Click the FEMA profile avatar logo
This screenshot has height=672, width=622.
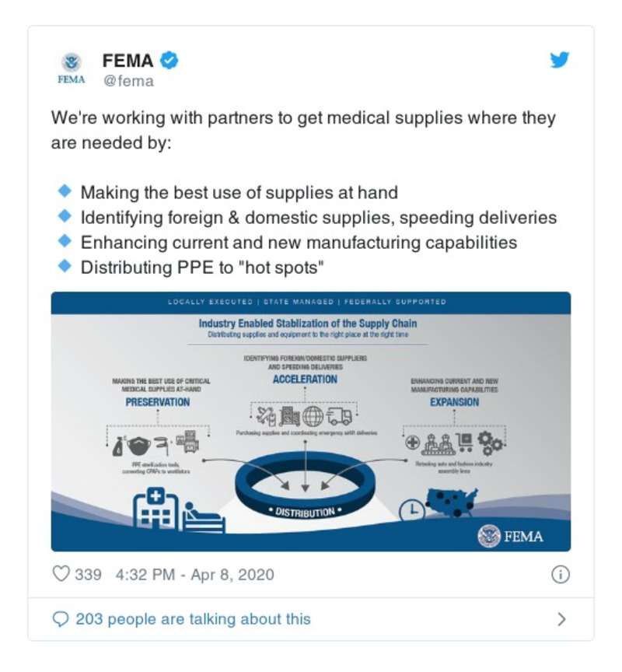coord(72,68)
